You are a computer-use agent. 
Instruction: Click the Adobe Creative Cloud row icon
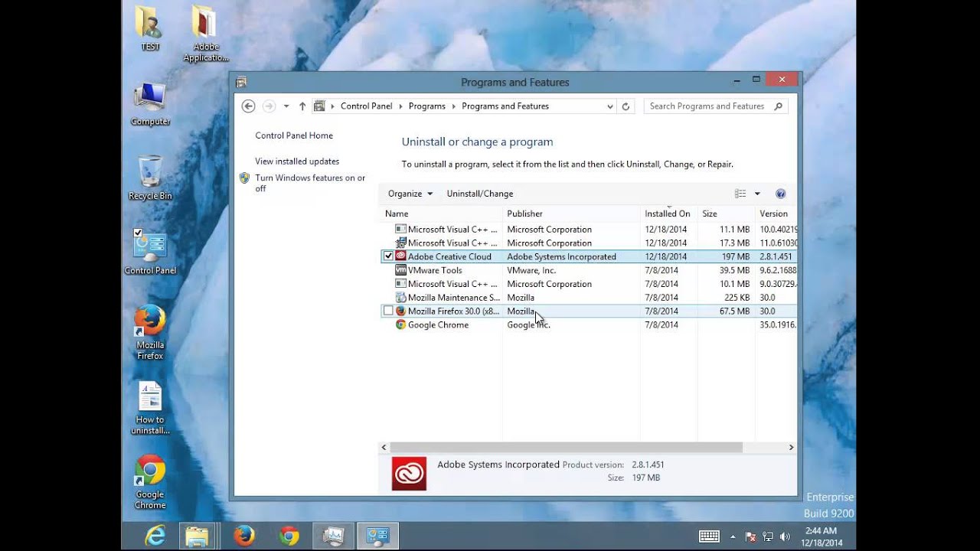point(400,256)
